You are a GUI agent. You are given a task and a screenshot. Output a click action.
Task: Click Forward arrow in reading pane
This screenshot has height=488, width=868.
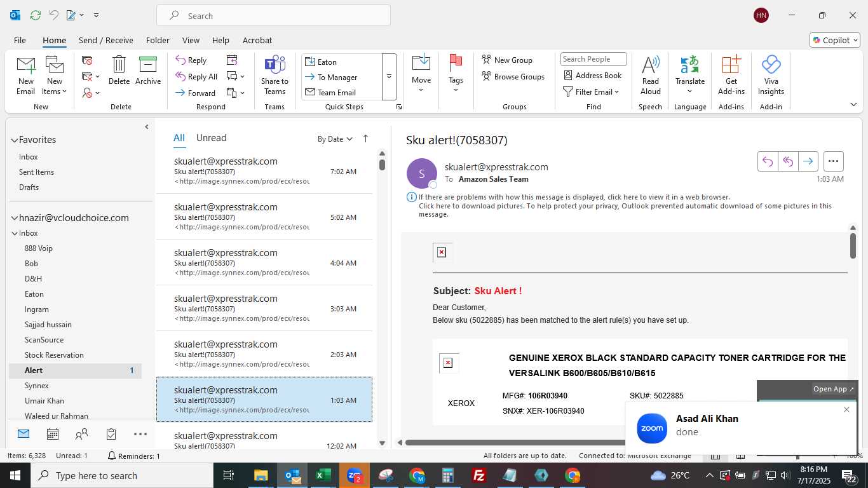pos(808,161)
